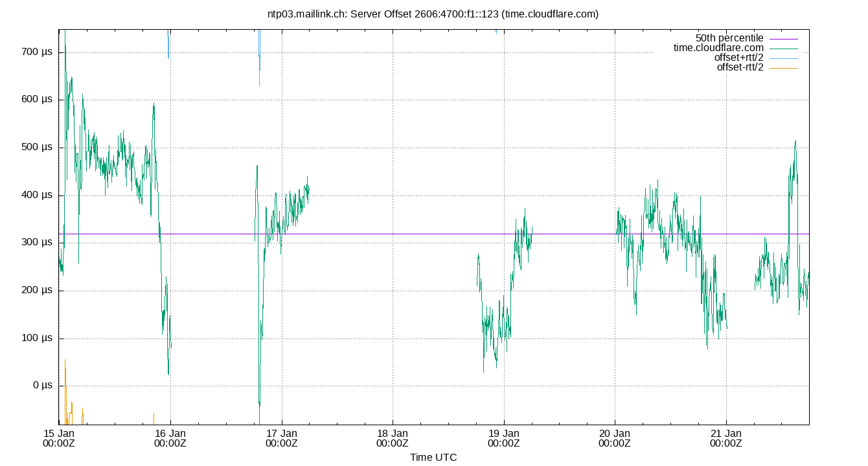Click the "200 µs" y-axis label
Image resolution: width=868 pixels, height=466 pixels.
pyautogui.click(x=38, y=291)
